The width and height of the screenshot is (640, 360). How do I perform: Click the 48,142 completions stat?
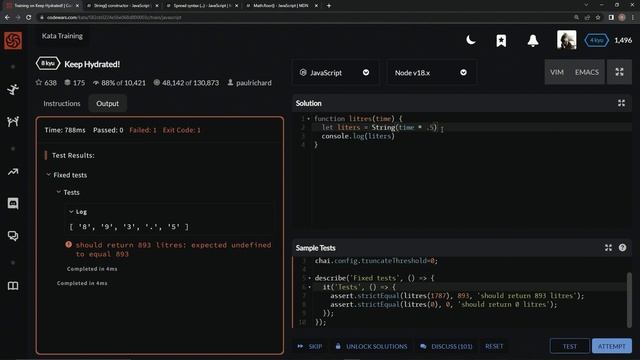pyautogui.click(x=186, y=83)
